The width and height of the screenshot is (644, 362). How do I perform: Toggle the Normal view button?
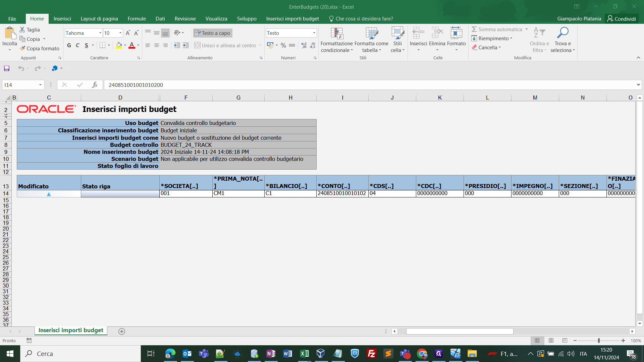coord(537,341)
